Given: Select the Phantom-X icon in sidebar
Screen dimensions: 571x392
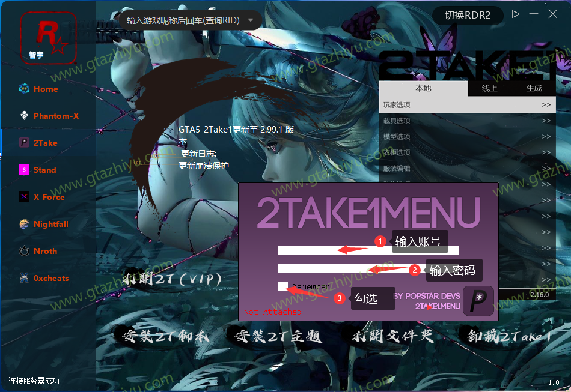Looking at the screenshot, I should pos(24,116).
